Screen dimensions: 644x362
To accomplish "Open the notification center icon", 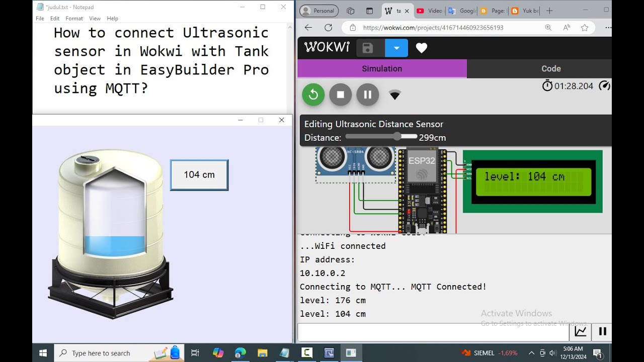I will (597, 353).
